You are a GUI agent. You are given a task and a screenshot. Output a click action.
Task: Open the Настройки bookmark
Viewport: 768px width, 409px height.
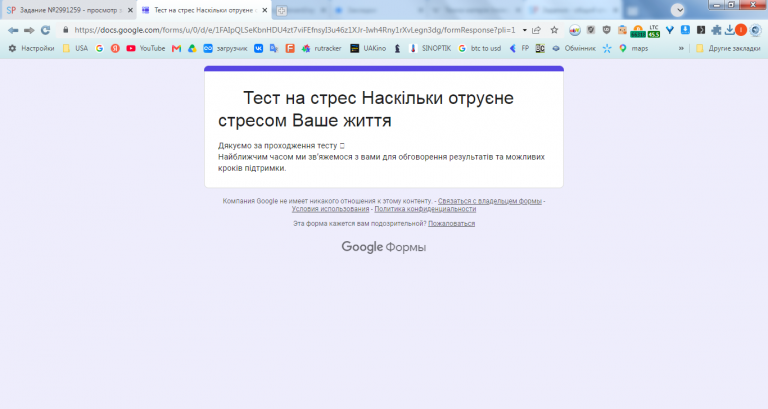pyautogui.click(x=31, y=48)
